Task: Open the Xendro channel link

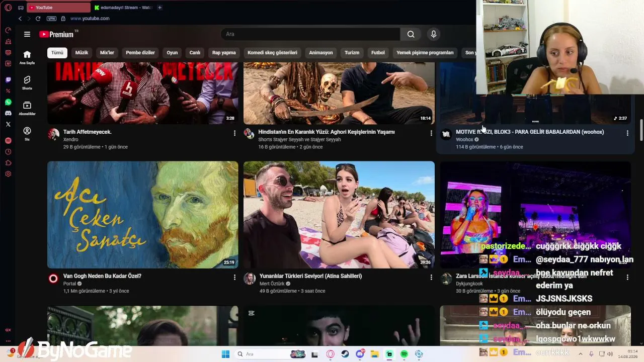Action: click(x=71, y=140)
